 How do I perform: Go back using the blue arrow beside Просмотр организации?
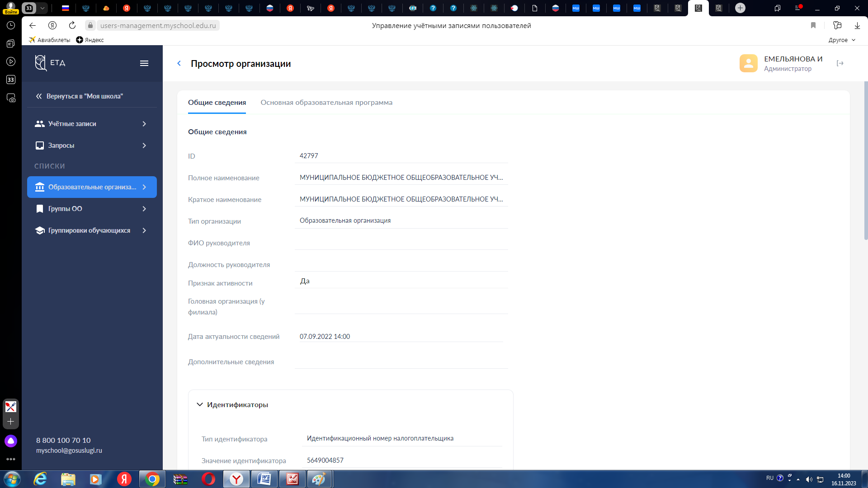[179, 63]
